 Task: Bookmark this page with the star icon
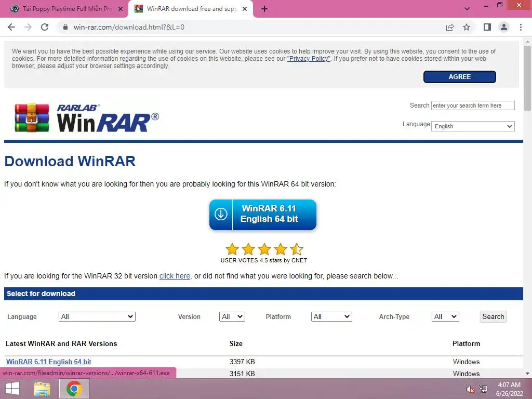pos(467,27)
